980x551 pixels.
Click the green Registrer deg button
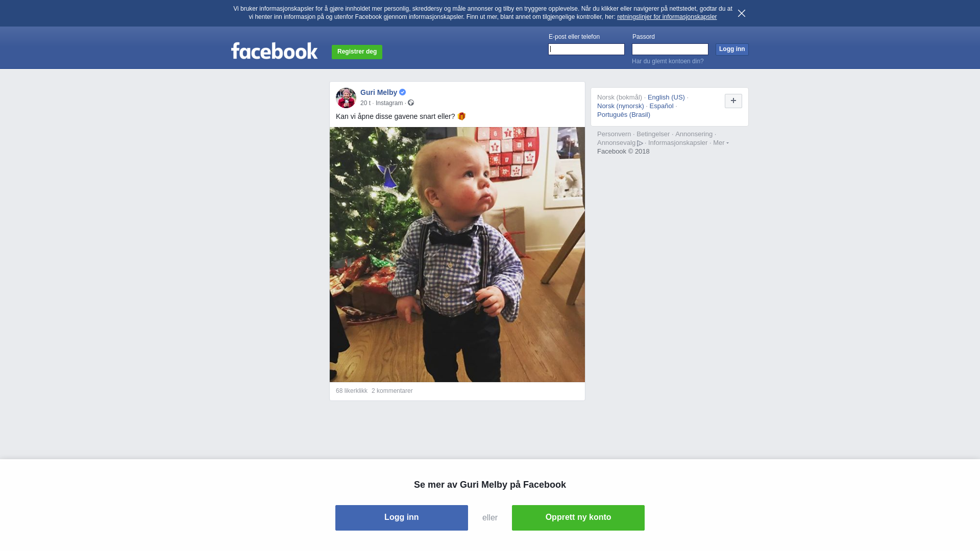(x=357, y=52)
